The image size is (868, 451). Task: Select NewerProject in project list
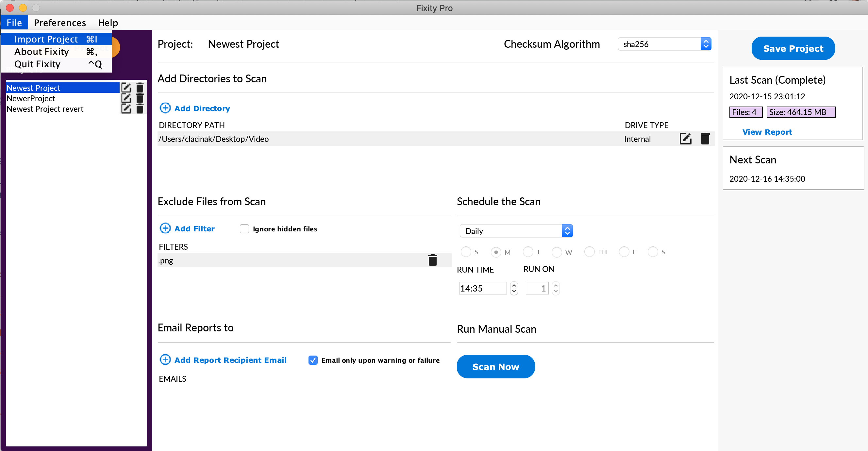click(63, 98)
